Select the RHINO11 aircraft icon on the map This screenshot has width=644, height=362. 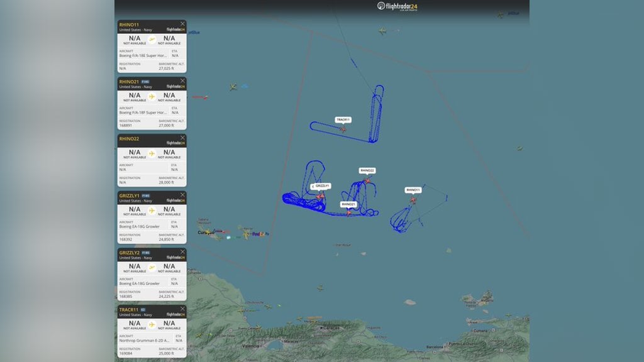click(x=413, y=200)
